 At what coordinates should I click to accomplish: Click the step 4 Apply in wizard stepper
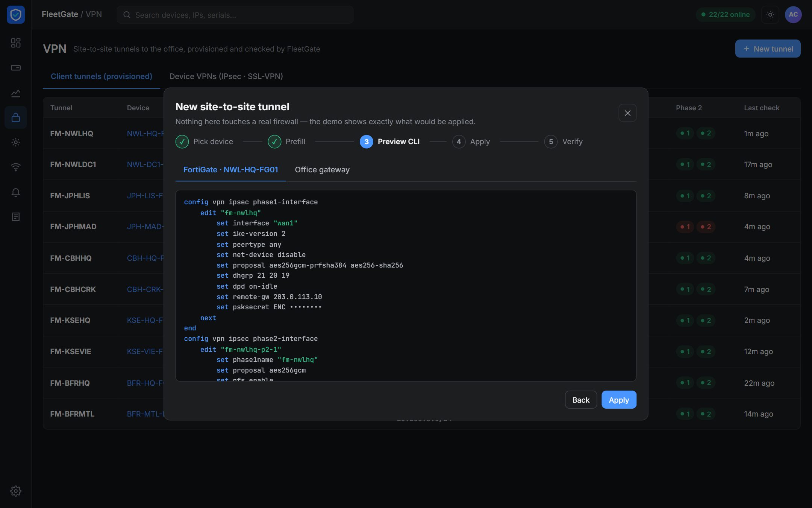click(471, 141)
